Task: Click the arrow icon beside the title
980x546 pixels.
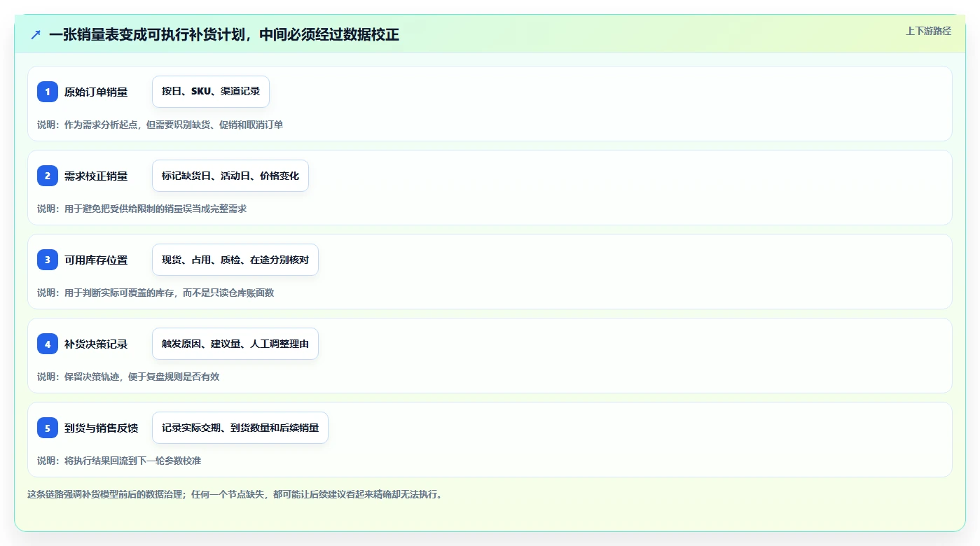Action: point(36,34)
